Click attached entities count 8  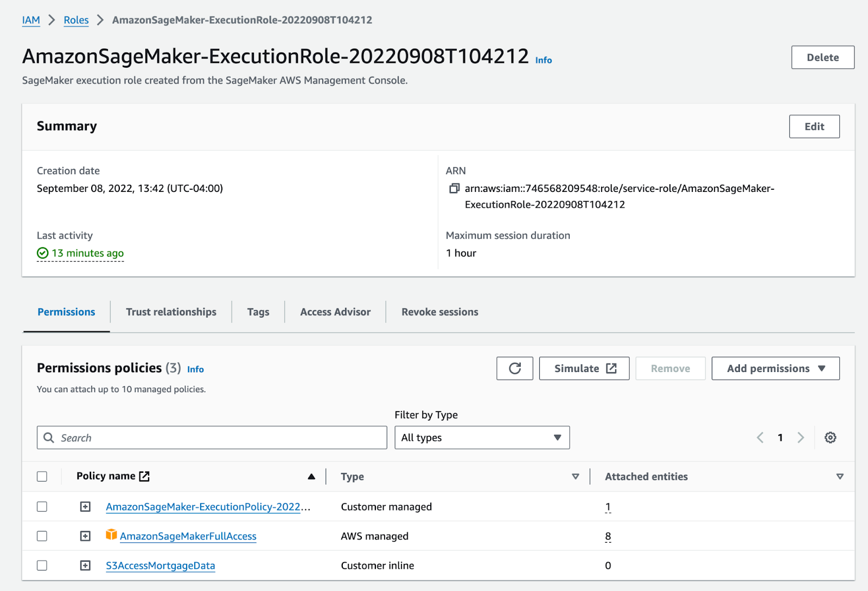[608, 536]
